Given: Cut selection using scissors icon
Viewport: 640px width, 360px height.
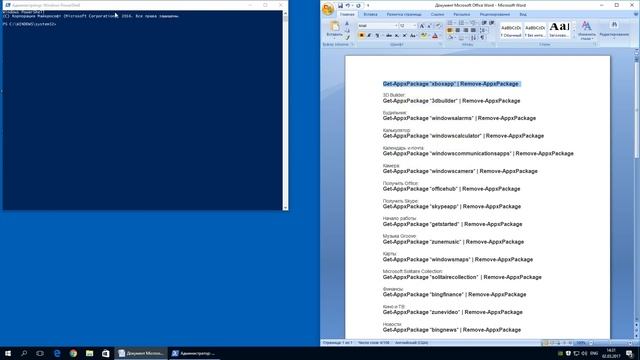Looking at the screenshot, I should (x=347, y=24).
